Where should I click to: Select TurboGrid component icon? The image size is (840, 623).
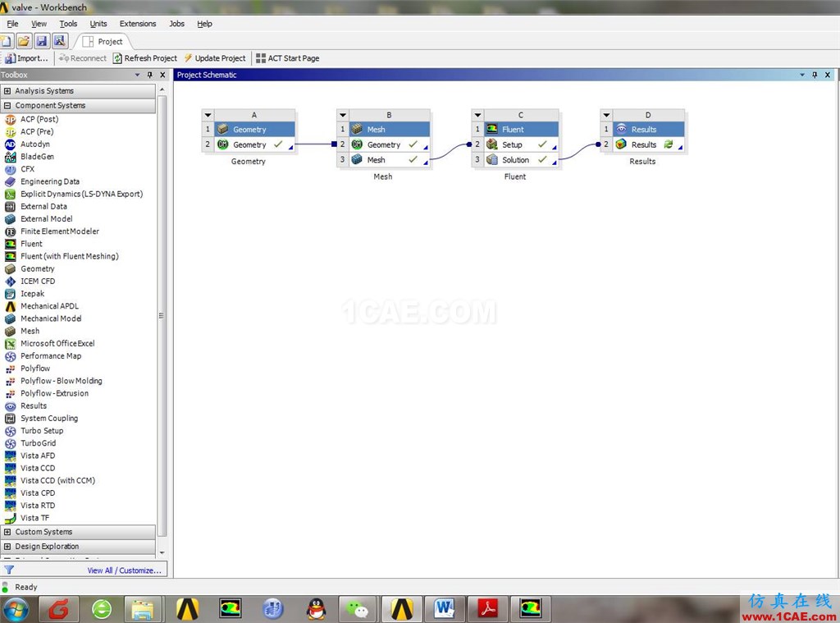click(x=10, y=443)
